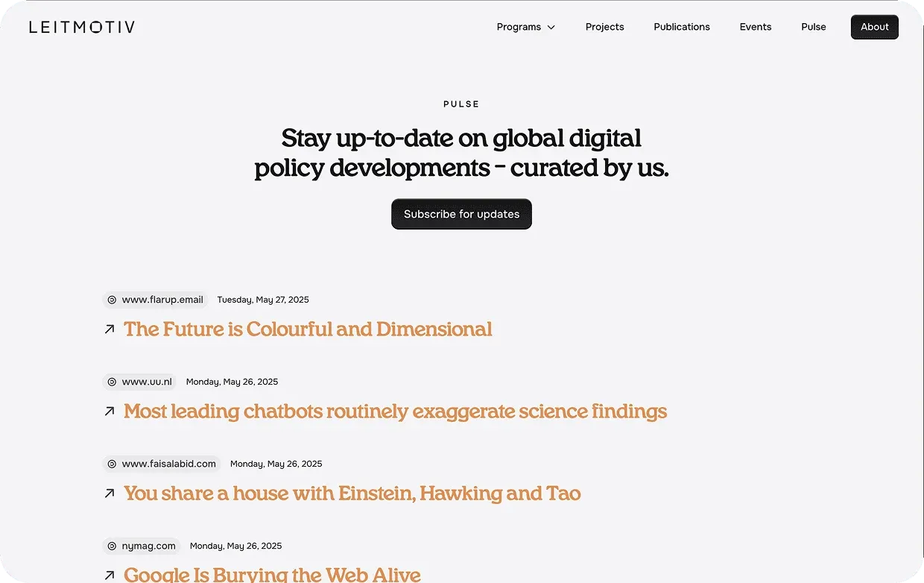Viewport: 924px width, 583px height.
Task: Click the www.flarup.email source tag
Action: (x=156, y=300)
